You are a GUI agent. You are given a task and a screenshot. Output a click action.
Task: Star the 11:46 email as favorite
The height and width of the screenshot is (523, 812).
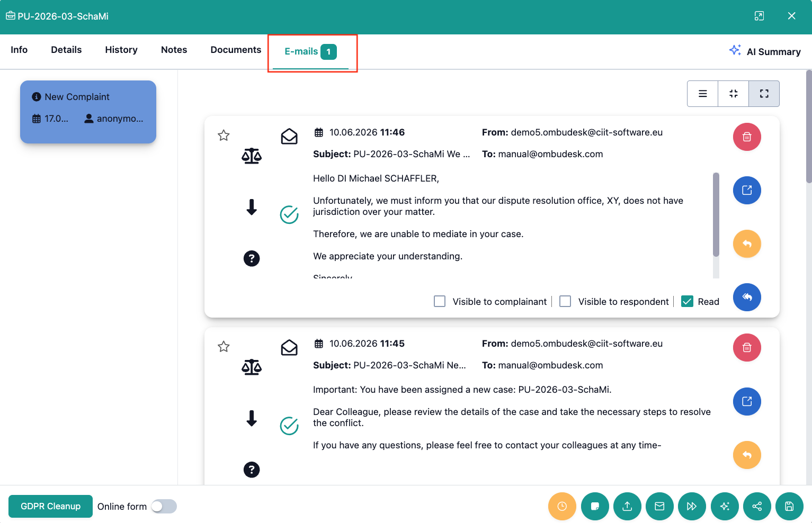click(224, 135)
